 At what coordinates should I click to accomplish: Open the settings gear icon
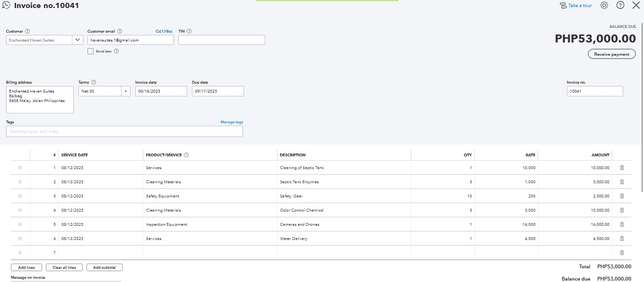(x=604, y=5)
